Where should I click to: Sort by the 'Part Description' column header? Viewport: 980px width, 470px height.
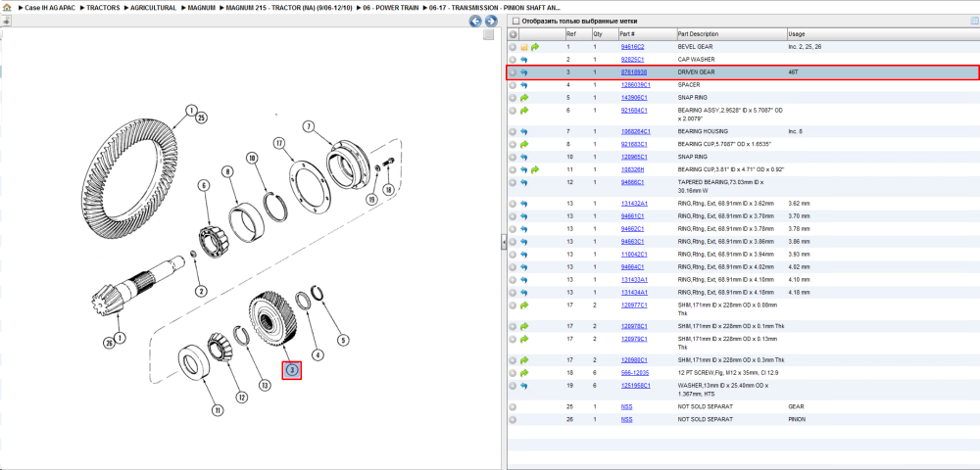pyautogui.click(x=731, y=33)
